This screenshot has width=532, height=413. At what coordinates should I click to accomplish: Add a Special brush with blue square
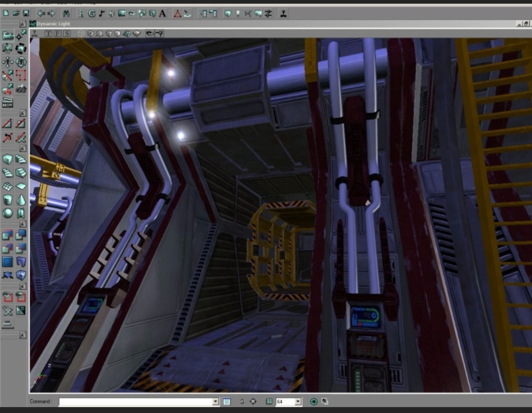pyautogui.click(x=8, y=262)
